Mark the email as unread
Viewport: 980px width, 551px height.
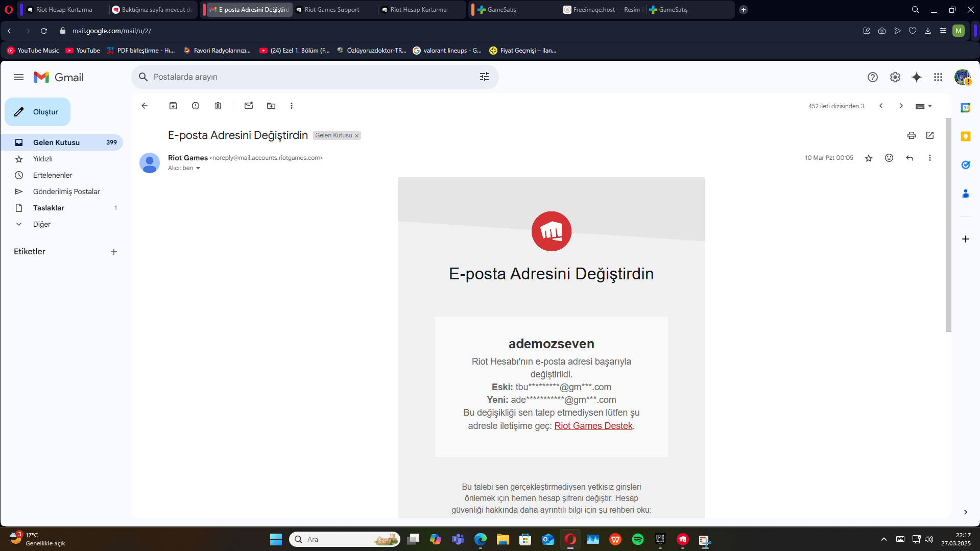249,106
